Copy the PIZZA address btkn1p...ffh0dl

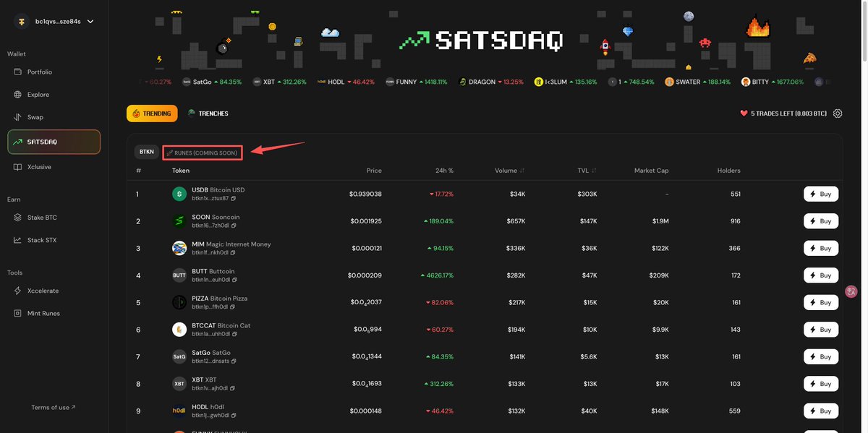click(234, 307)
